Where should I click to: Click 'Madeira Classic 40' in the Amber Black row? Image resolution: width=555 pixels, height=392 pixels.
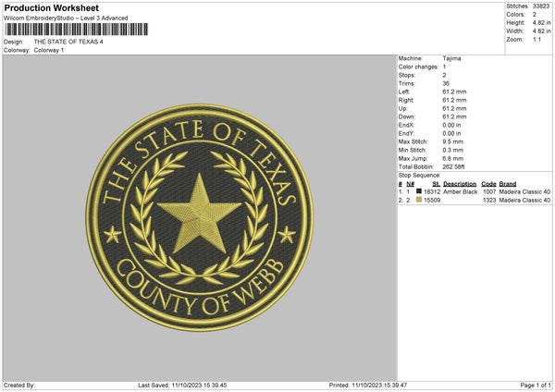524,191
